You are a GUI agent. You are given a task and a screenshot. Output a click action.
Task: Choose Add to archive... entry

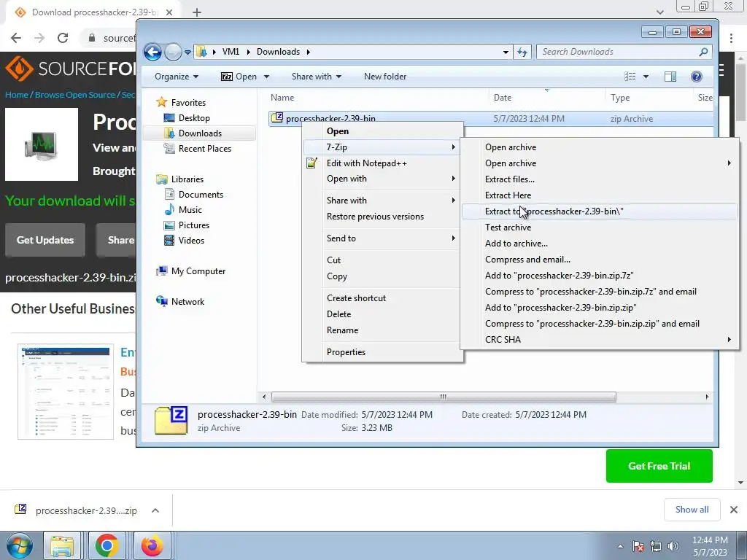click(600, 244)
